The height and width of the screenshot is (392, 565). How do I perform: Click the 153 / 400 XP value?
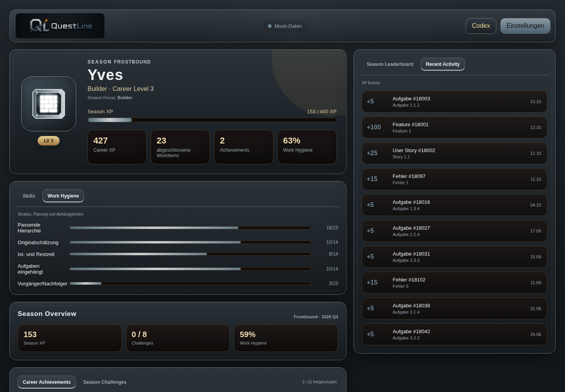pyautogui.click(x=322, y=112)
